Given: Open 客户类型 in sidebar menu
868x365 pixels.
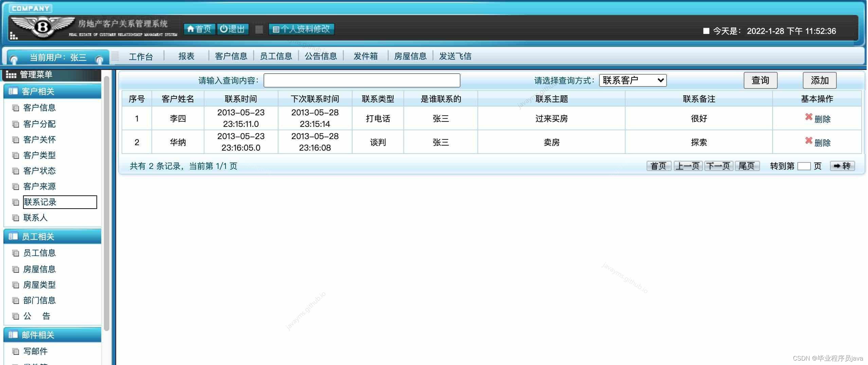Looking at the screenshot, I should coord(39,155).
